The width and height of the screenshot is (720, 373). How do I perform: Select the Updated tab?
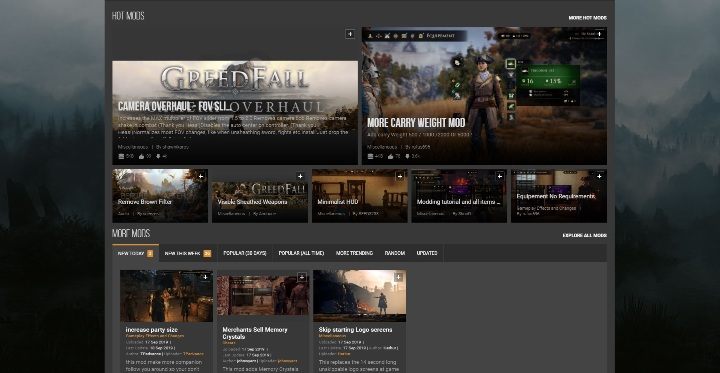[x=427, y=253]
